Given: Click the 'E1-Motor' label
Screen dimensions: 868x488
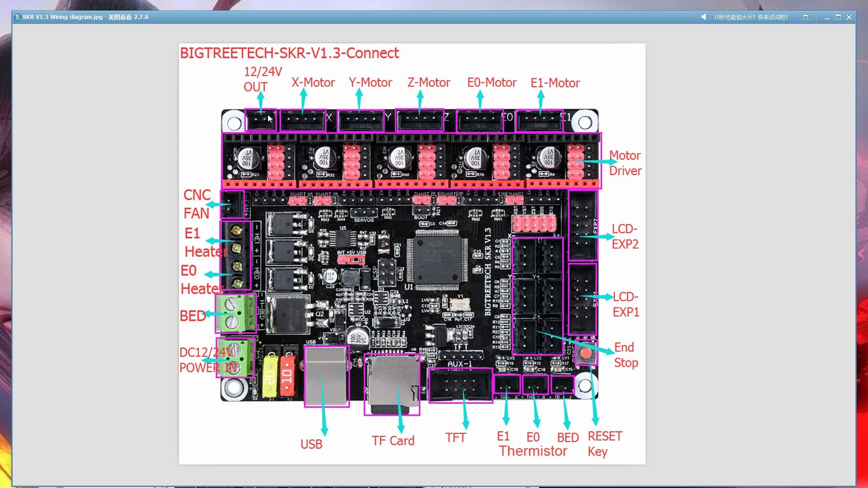Looking at the screenshot, I should click(555, 83).
